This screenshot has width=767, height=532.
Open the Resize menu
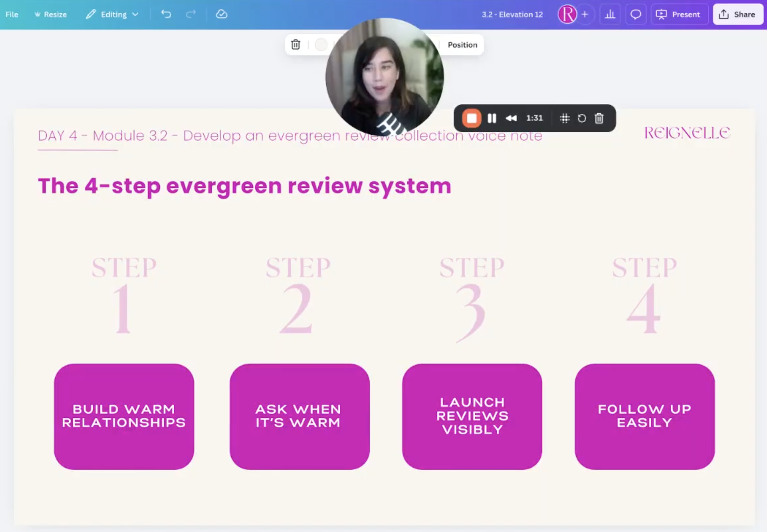coord(51,15)
